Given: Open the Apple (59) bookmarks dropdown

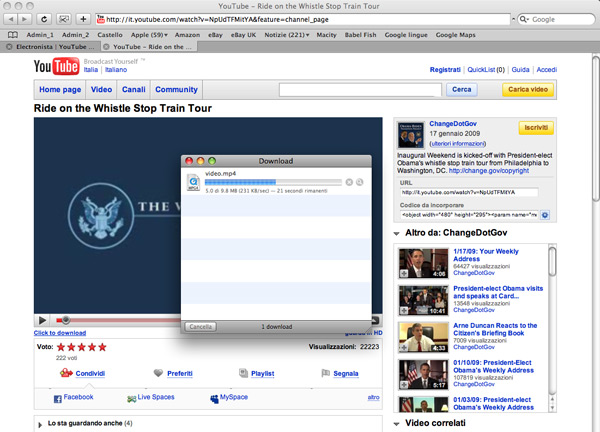Looking at the screenshot, I should point(149,35).
